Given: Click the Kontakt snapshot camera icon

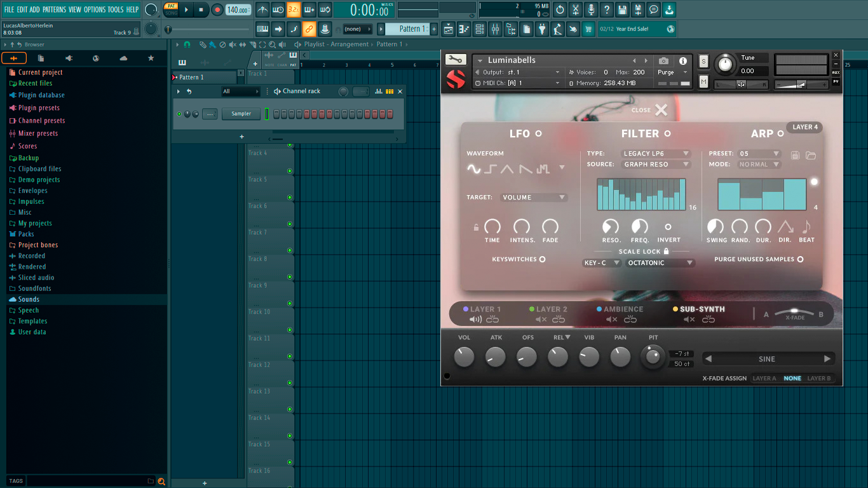Looking at the screenshot, I should click(x=663, y=61).
